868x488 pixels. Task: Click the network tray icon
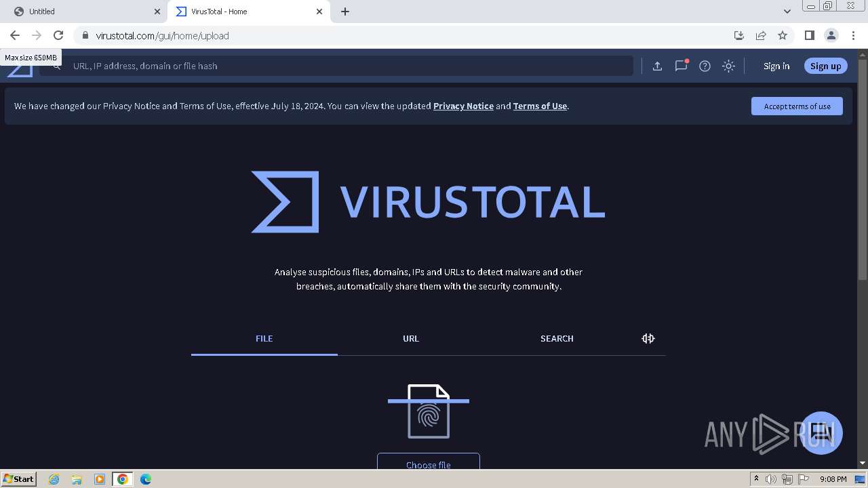(787, 479)
